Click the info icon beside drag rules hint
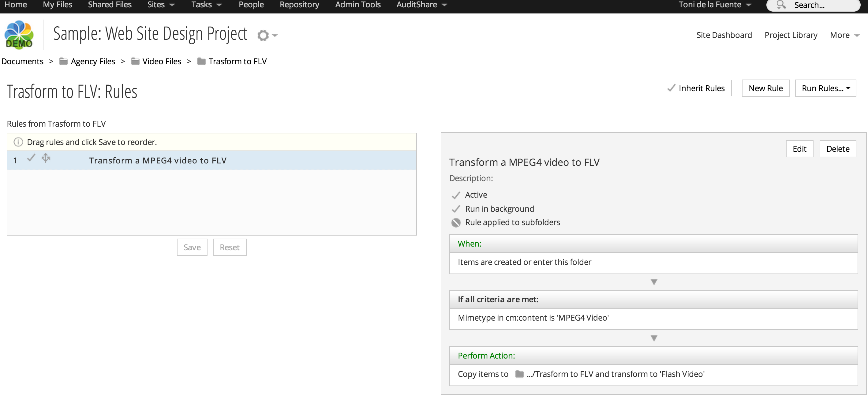The width and height of the screenshot is (868, 402). tap(18, 142)
